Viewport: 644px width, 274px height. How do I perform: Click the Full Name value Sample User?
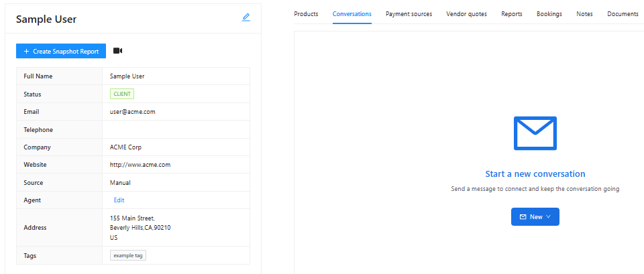[127, 76]
